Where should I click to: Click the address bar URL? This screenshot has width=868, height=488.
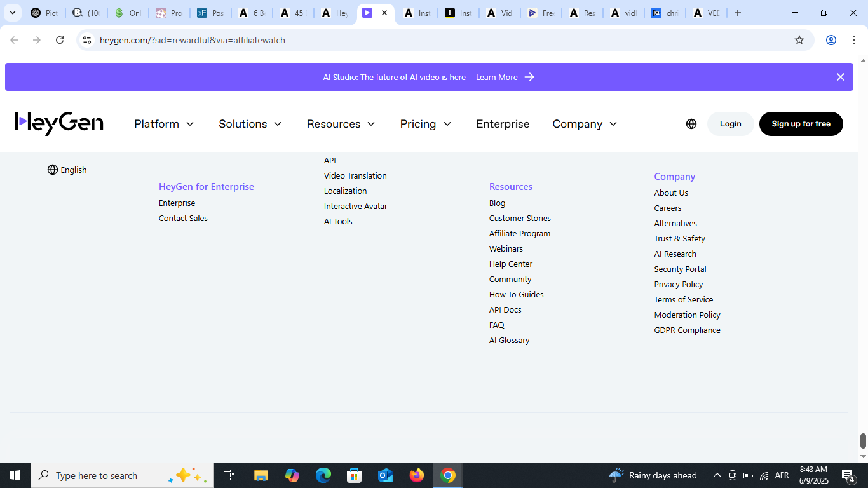193,40
